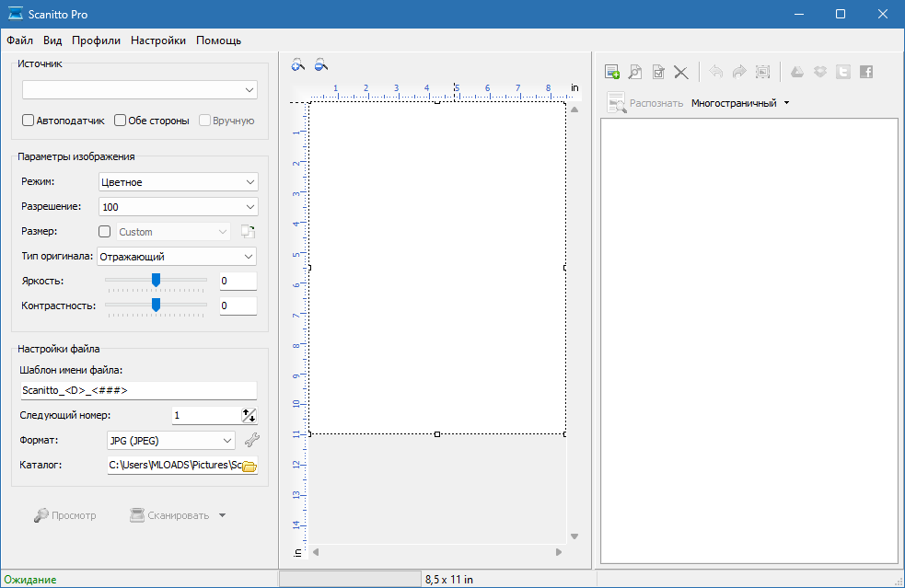Click the crop to selection icon

(x=763, y=72)
